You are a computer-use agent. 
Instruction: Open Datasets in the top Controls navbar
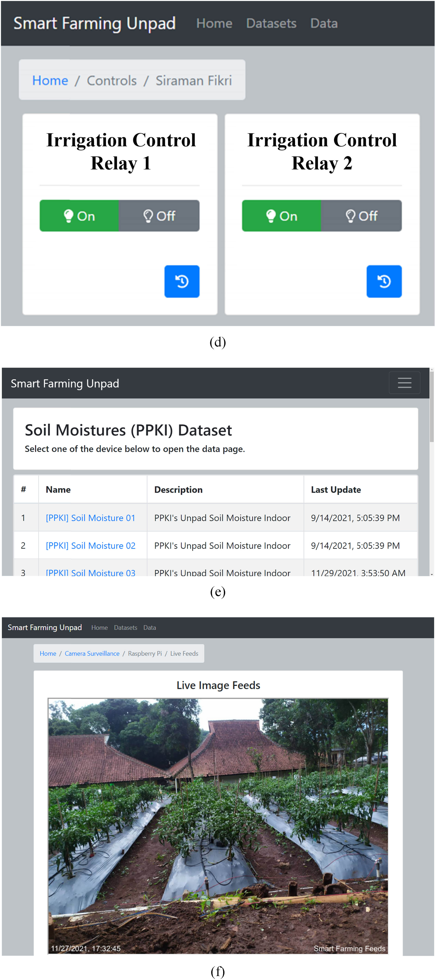coord(271,24)
